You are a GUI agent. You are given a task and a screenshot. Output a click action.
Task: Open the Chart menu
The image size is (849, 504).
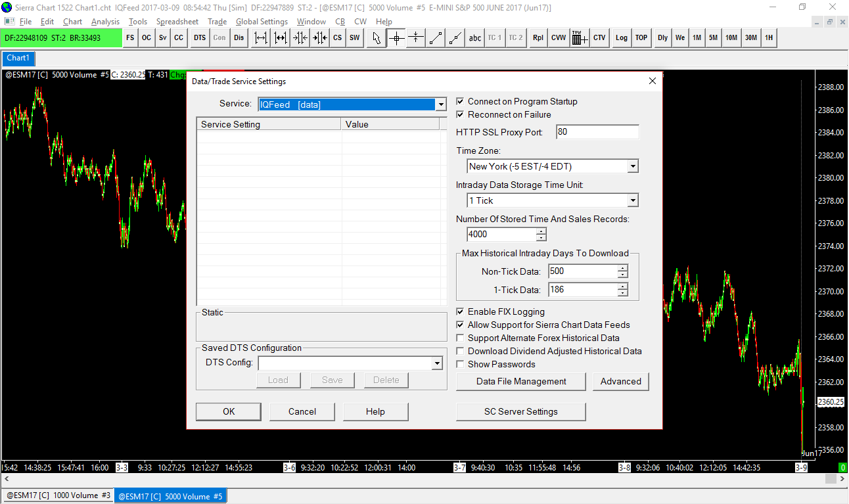(72, 22)
